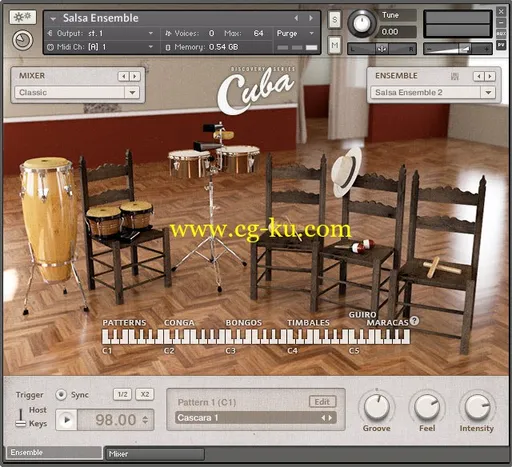This screenshot has width=512, height=467.
Task: Click the Cascara 1 pattern name
Action: click(198, 418)
